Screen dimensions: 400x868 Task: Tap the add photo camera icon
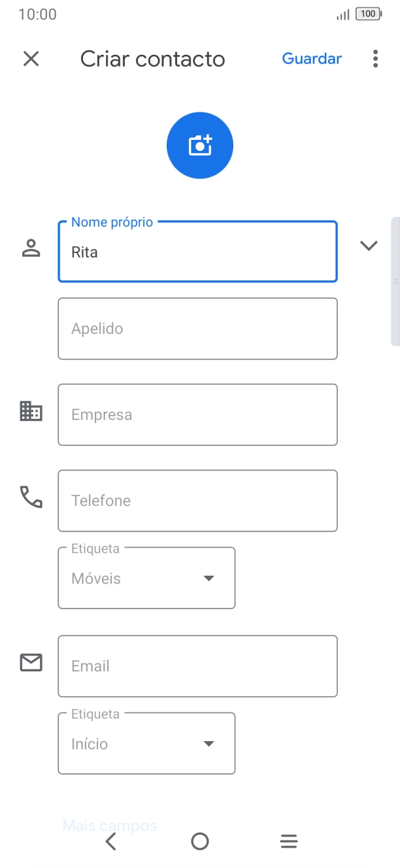pyautogui.click(x=199, y=144)
